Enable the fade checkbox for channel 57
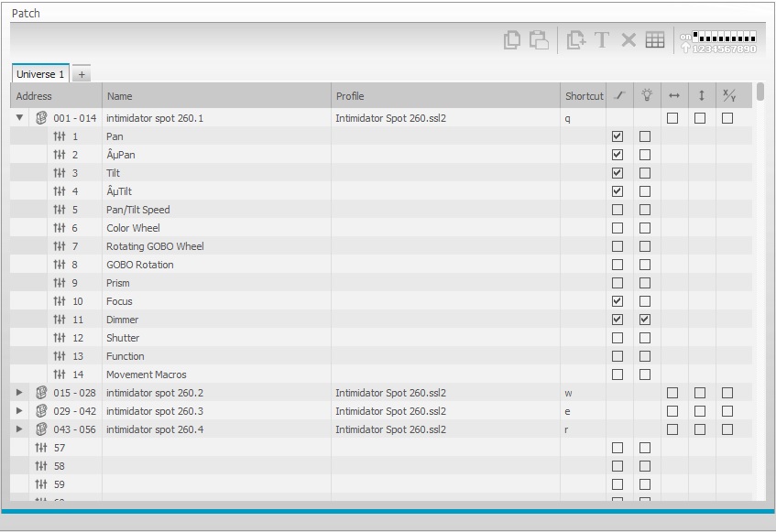 [618, 448]
